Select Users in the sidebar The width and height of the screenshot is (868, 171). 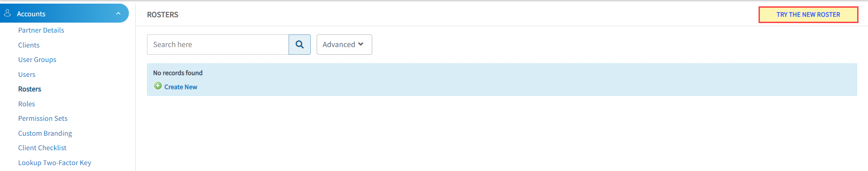[27, 75]
